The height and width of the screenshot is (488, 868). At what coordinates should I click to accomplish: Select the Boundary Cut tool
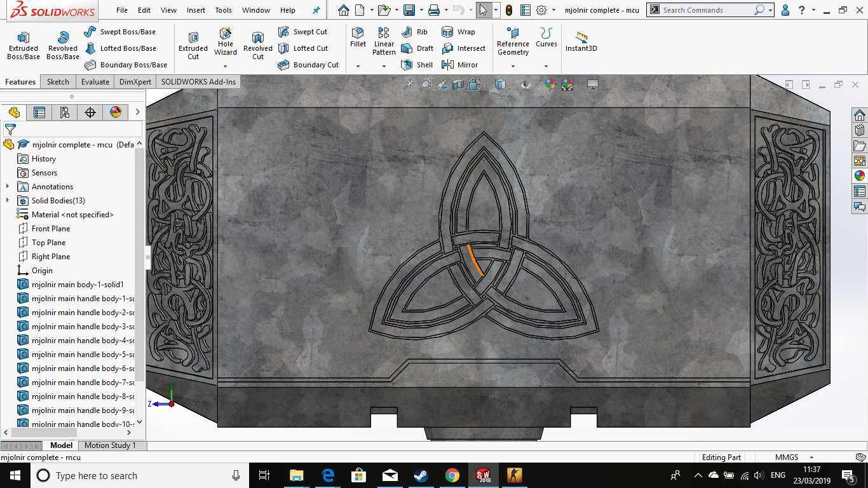308,65
